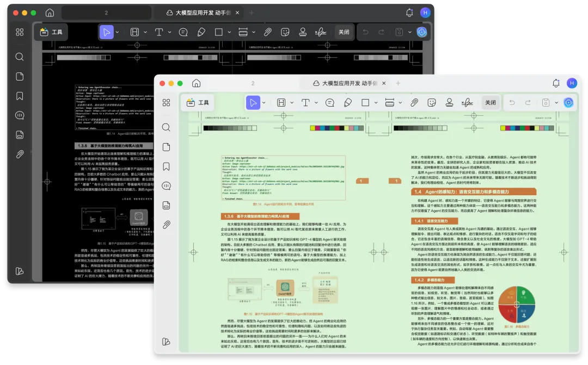This screenshot has width=588, height=365.
Task: Click the four-color circle diagram in front document
Action: (x=516, y=304)
